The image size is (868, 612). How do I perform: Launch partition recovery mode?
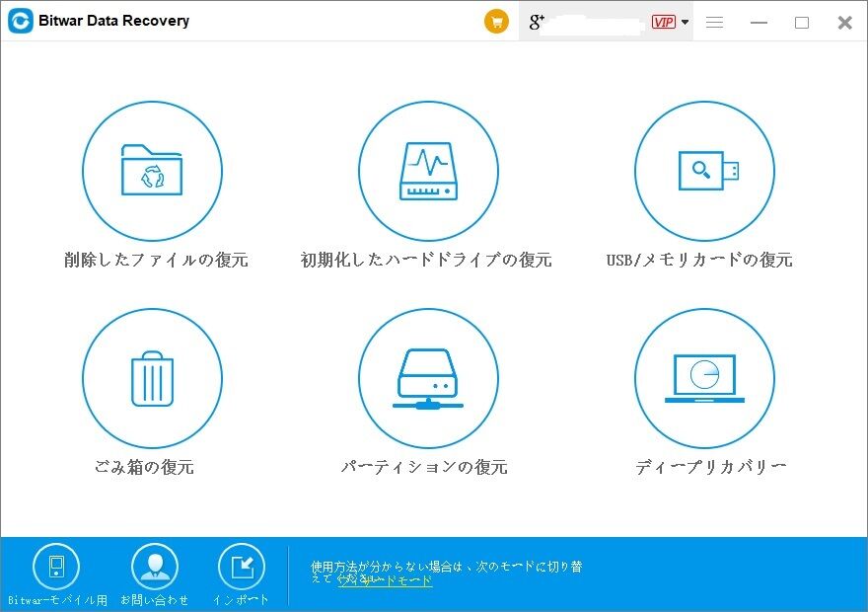pos(427,378)
